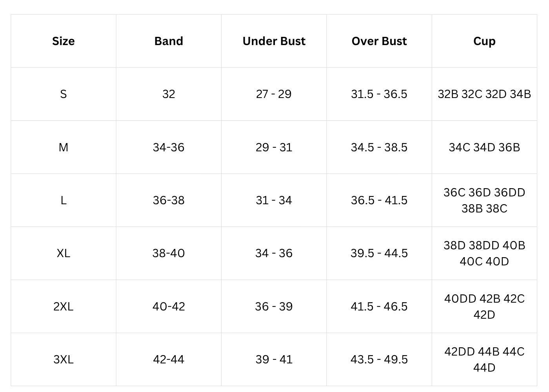549x392 pixels.
Task: Click the cup cell starting with 40DD
Action: [484, 307]
